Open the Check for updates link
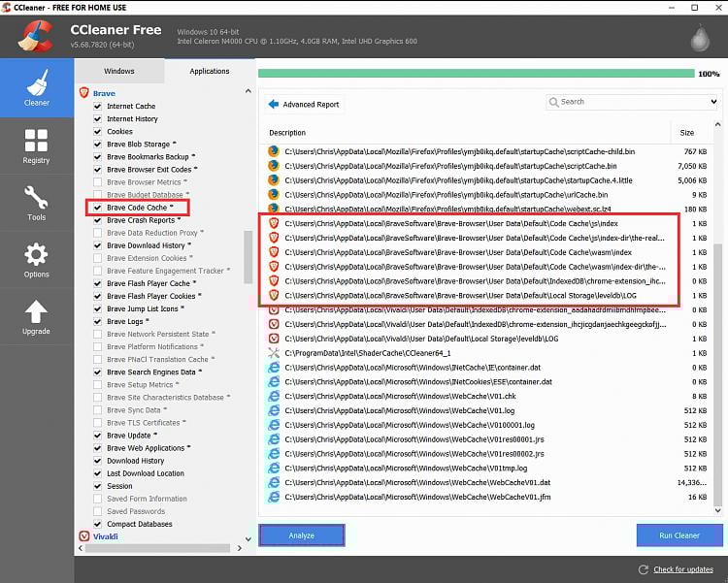 (x=683, y=569)
